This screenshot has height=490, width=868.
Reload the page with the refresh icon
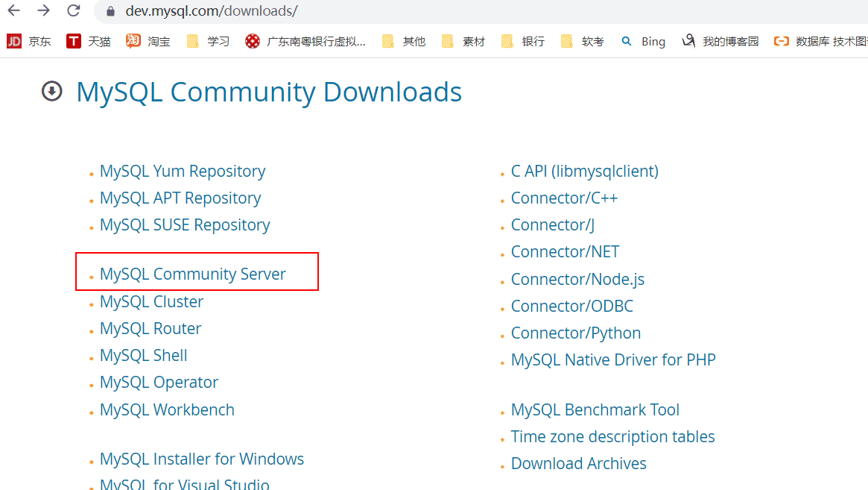(x=72, y=11)
